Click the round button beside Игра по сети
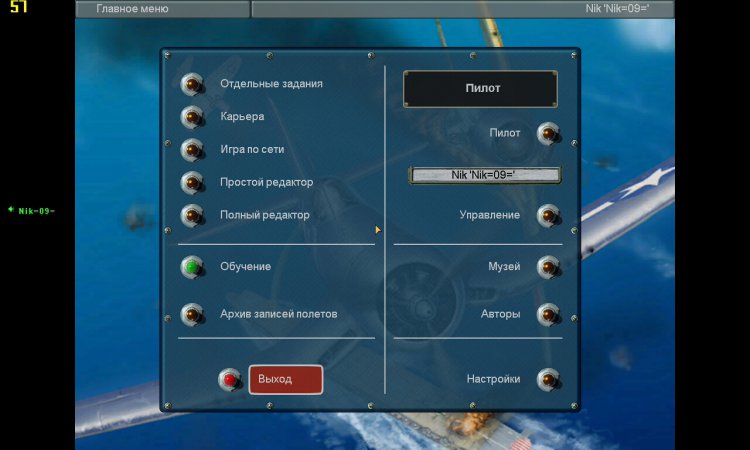Viewport: 750px width, 450px height. click(x=192, y=150)
